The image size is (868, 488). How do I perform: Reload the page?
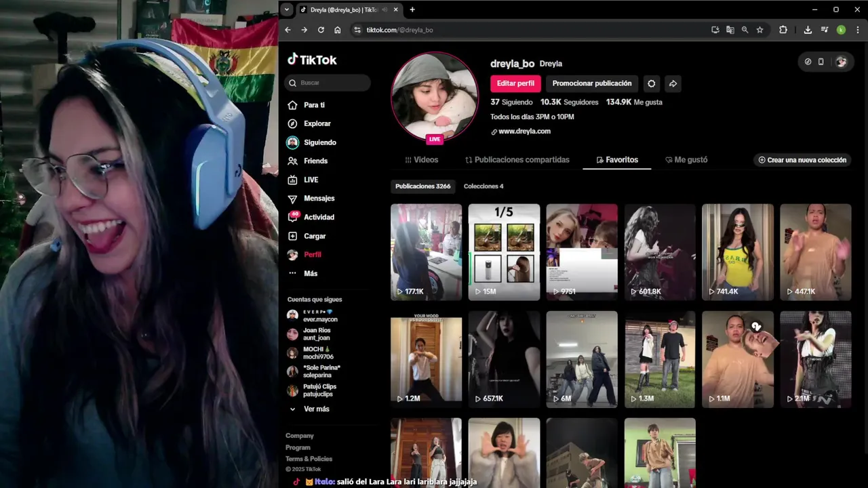(321, 30)
